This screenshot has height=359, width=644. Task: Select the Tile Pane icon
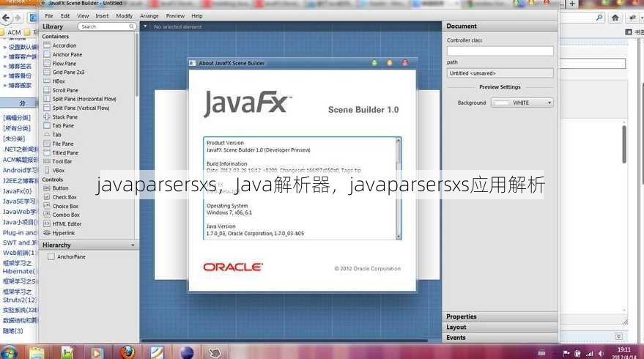click(x=47, y=144)
